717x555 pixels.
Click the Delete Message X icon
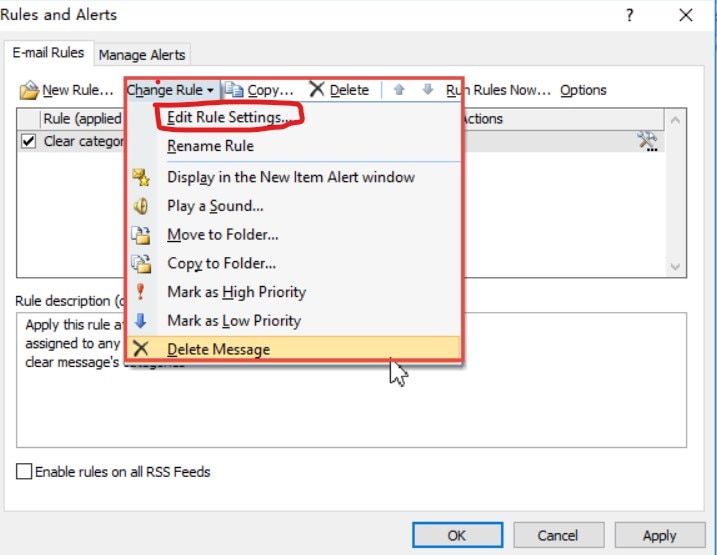[x=140, y=349]
